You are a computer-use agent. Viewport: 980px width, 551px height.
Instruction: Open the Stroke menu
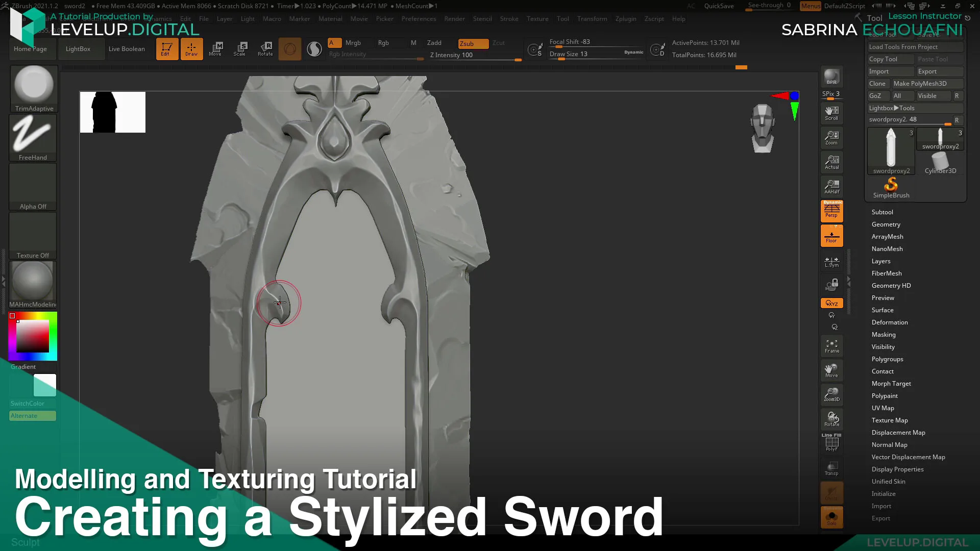tap(509, 19)
